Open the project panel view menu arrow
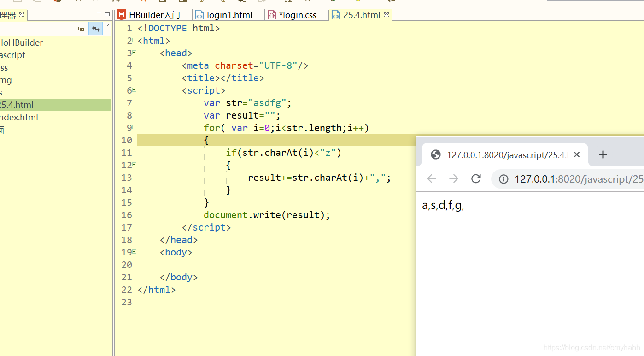Viewport: 644px width, 356px height. tap(107, 25)
